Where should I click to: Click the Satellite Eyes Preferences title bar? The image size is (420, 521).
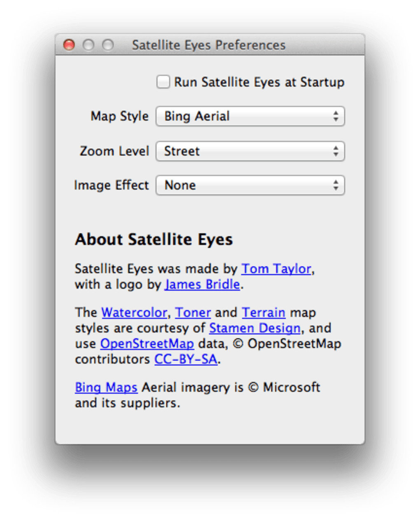click(208, 45)
